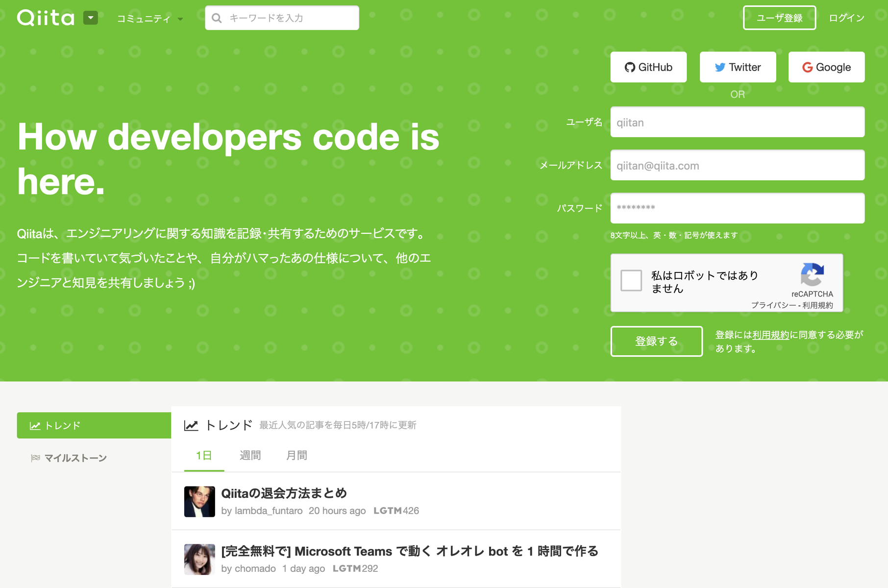The height and width of the screenshot is (588, 888).
Task: Sign up with Twitter button
Action: point(738,67)
